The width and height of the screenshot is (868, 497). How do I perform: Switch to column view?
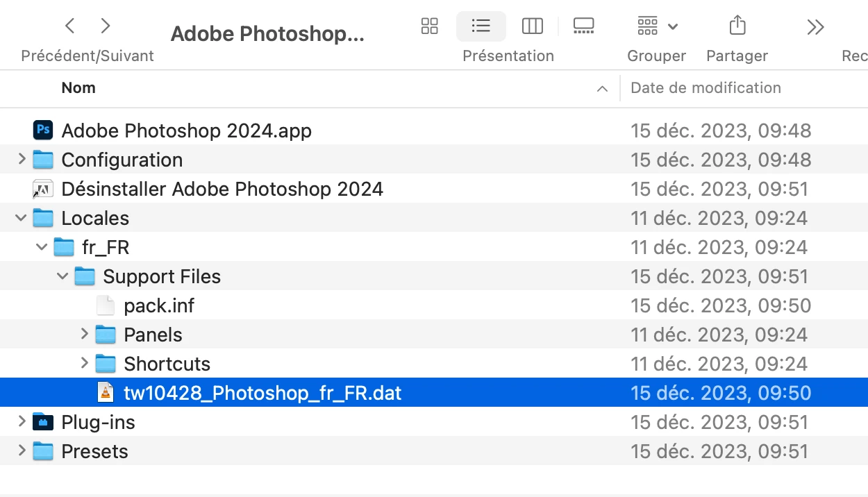533,26
